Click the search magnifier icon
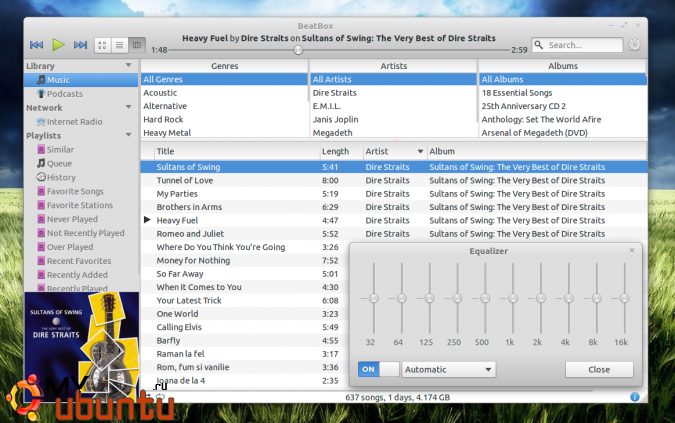 [x=539, y=45]
